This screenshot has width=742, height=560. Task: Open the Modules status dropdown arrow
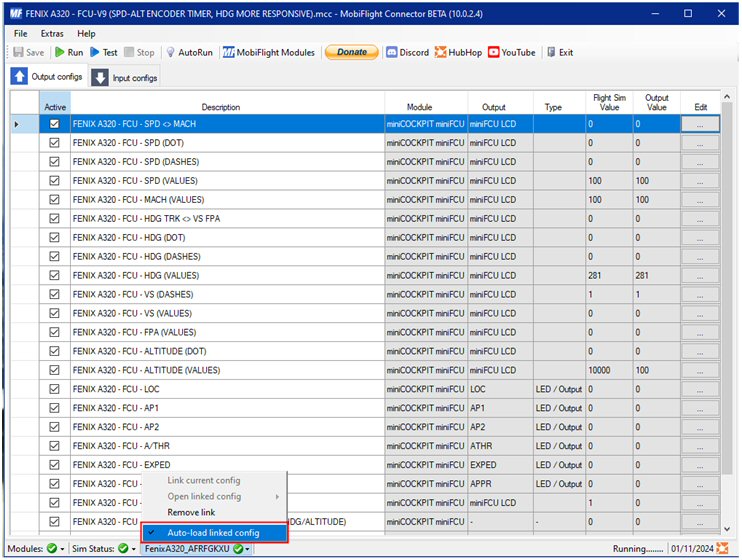[x=62, y=549]
